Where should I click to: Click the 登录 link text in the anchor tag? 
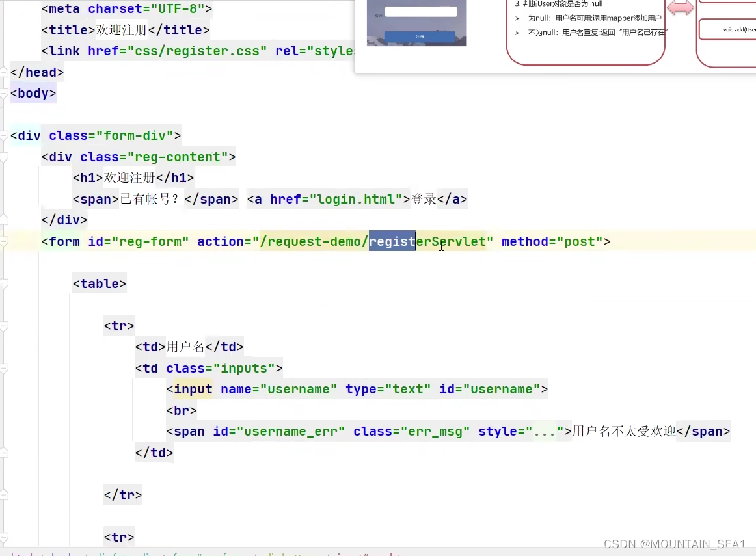(424, 199)
